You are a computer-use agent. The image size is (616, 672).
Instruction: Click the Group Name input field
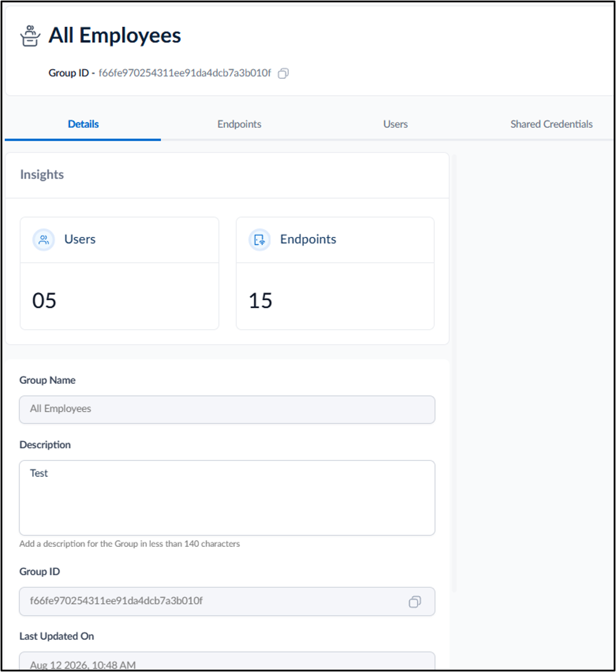point(227,410)
